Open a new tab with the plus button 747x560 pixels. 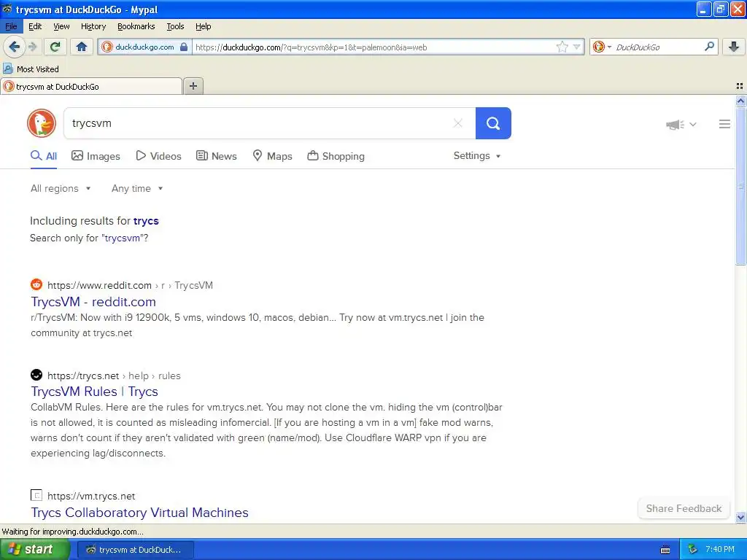click(193, 86)
